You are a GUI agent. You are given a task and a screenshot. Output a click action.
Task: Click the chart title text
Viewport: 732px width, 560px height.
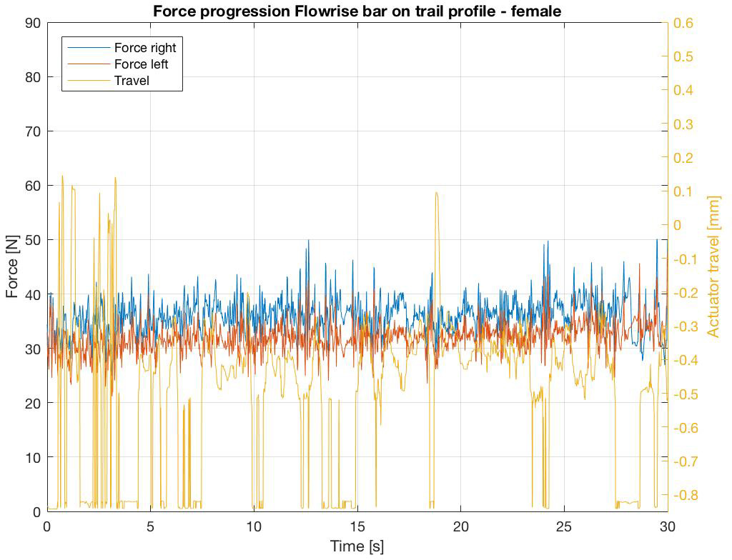tap(357, 11)
